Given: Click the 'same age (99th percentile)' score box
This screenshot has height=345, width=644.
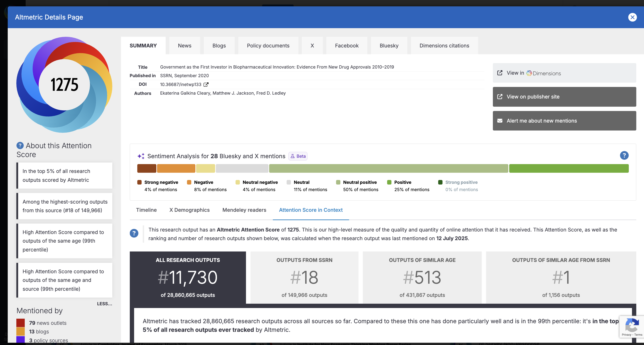Looking at the screenshot, I should coord(64,241).
